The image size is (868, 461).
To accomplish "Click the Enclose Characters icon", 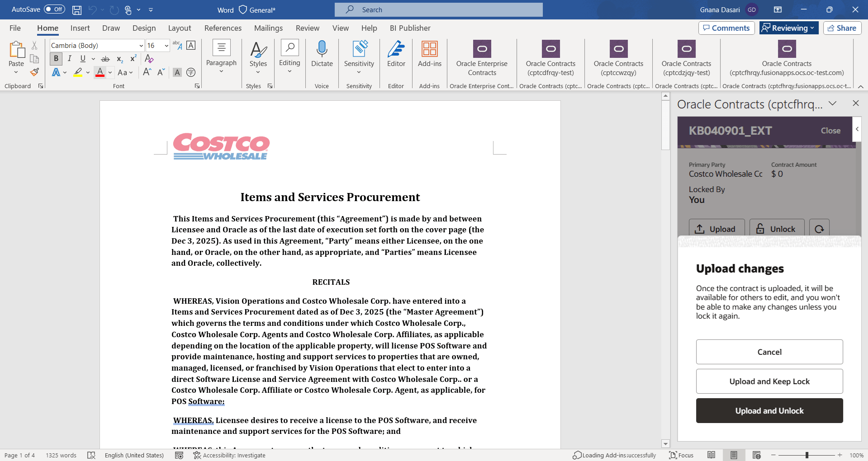I will pyautogui.click(x=191, y=72).
